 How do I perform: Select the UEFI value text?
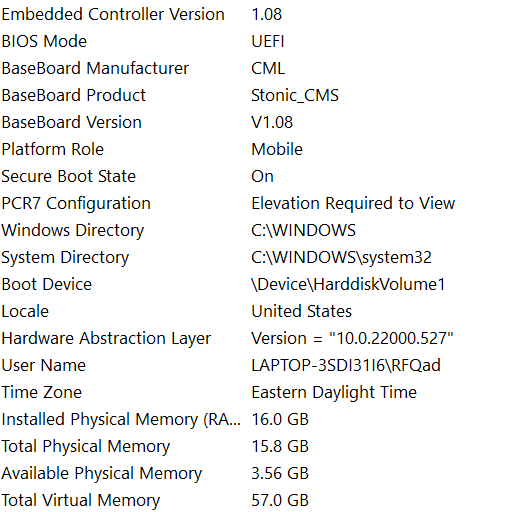(268, 41)
